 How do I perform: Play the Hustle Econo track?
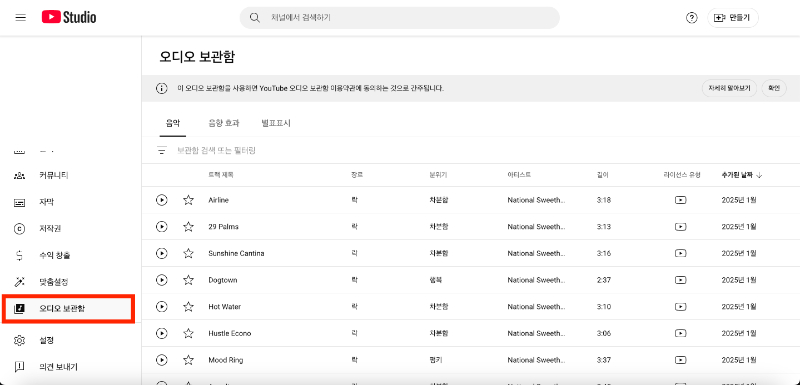coord(162,333)
